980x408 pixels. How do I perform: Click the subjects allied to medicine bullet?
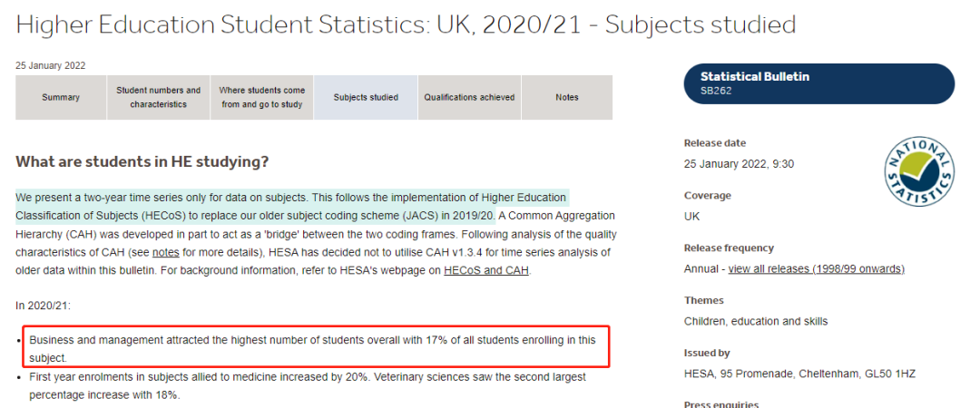tap(307, 386)
